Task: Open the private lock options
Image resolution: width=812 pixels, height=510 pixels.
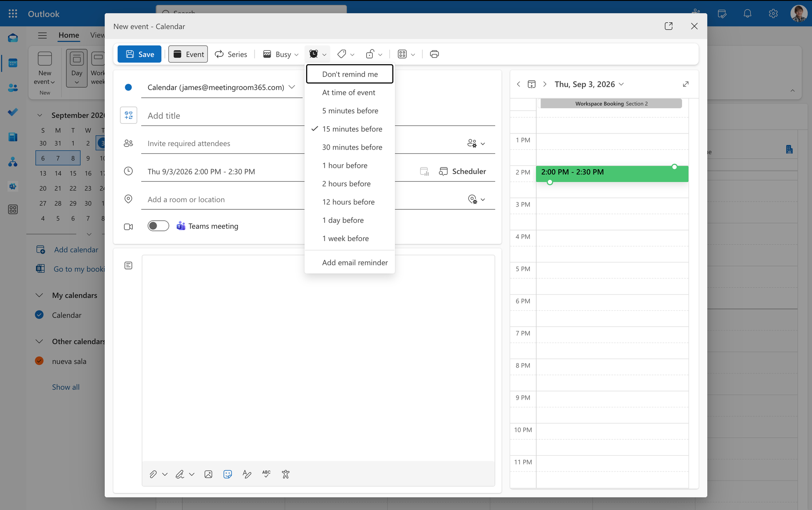Action: coord(374,54)
